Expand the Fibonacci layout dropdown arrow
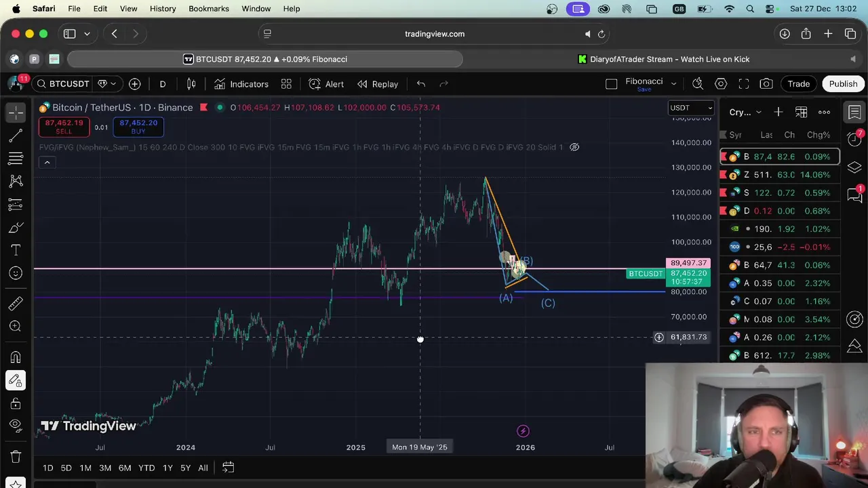The height and width of the screenshot is (488, 868). tap(673, 84)
